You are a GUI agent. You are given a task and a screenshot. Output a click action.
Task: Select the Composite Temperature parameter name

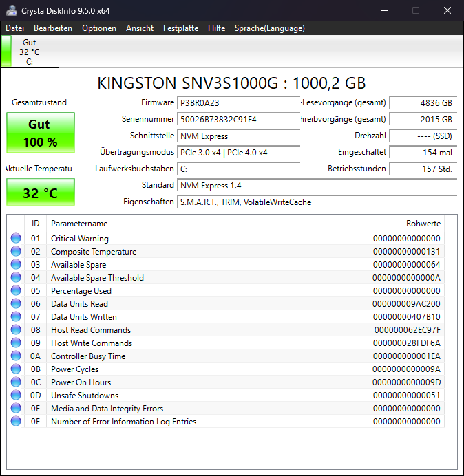click(94, 252)
